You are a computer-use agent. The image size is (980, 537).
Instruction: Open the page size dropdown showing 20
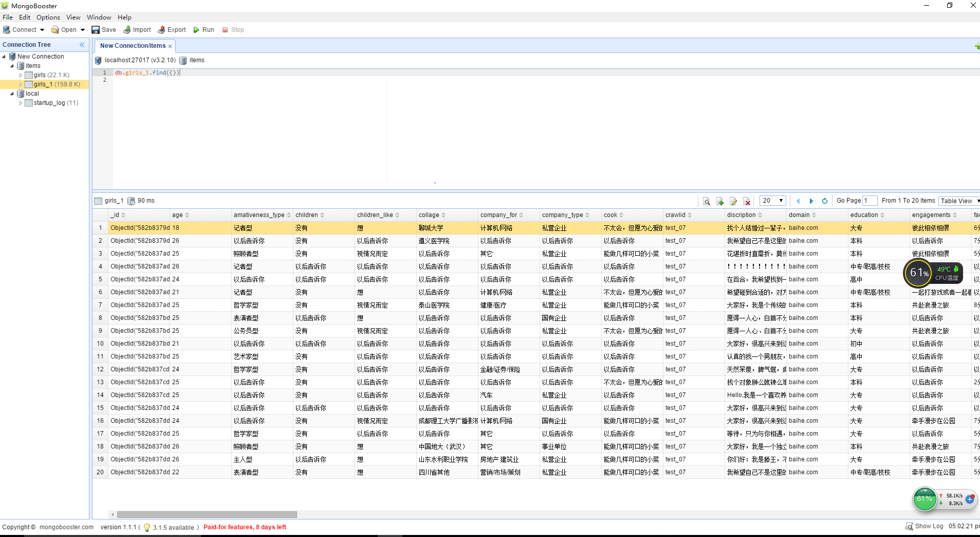(772, 201)
